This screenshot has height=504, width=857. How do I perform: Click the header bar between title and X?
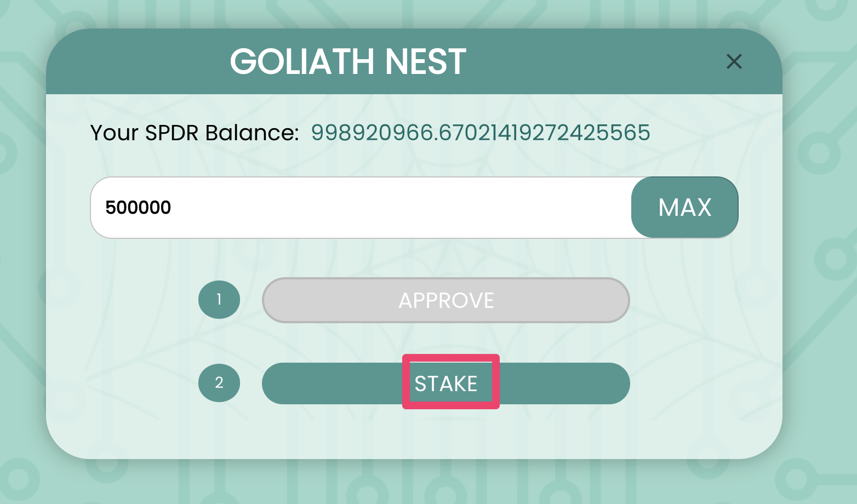click(592, 61)
